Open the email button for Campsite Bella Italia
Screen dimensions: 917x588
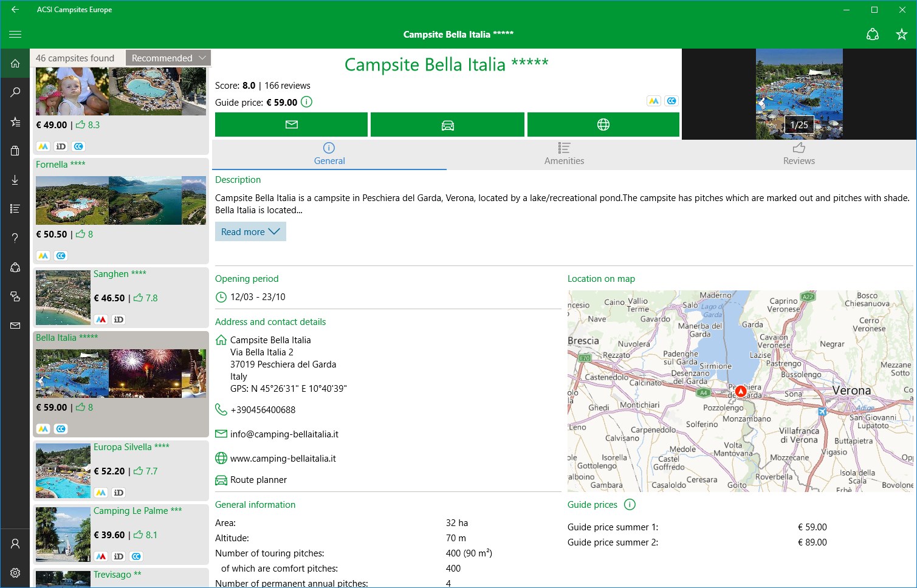(291, 125)
